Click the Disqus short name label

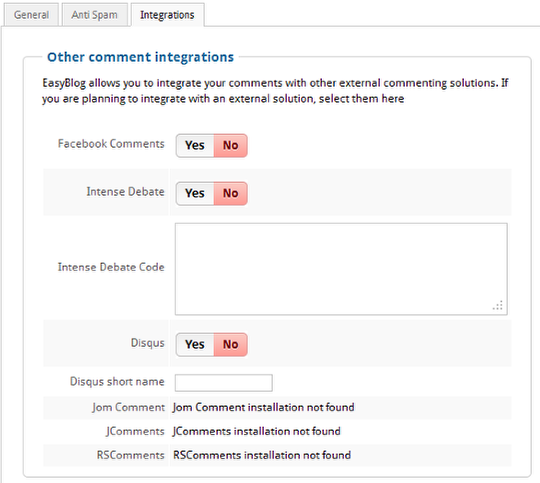click(117, 382)
